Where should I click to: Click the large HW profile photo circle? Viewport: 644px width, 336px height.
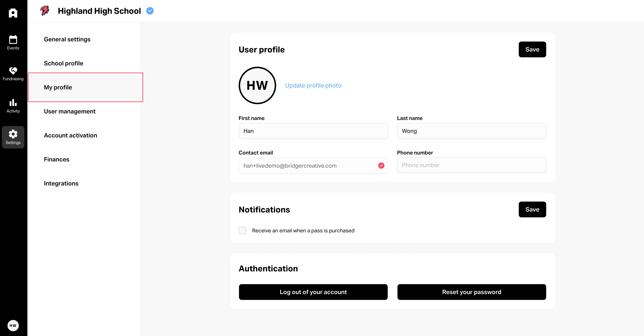click(257, 85)
